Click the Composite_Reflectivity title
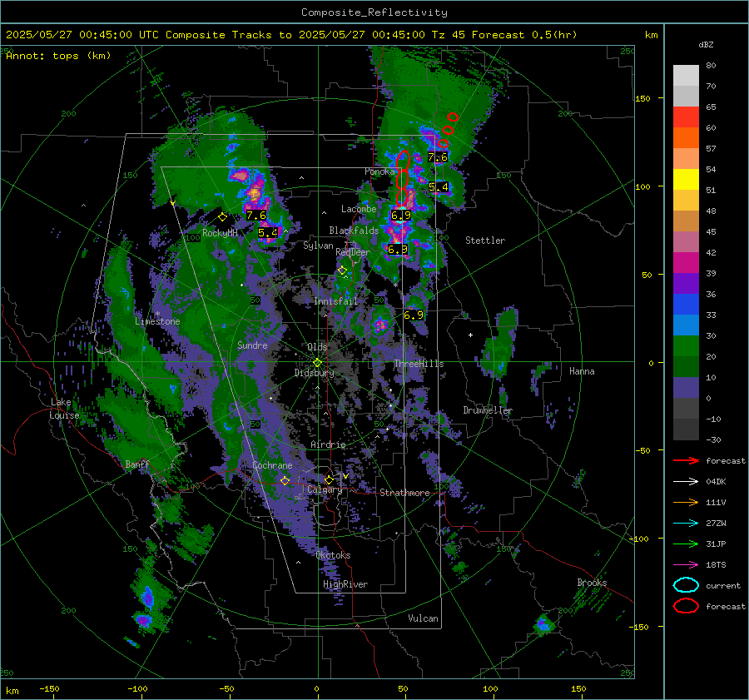Screen dimensions: 749x700 374,12
